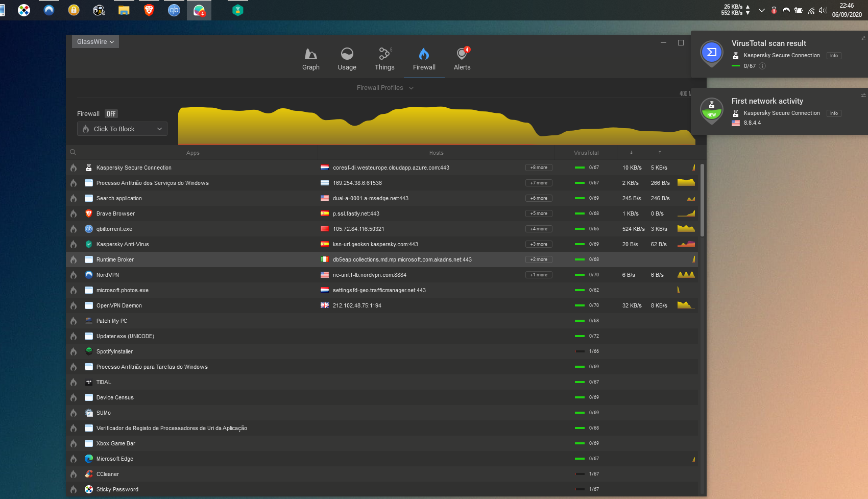This screenshot has width=868, height=499.
Task: Click the firewall traffic graph area
Action: click(x=437, y=125)
